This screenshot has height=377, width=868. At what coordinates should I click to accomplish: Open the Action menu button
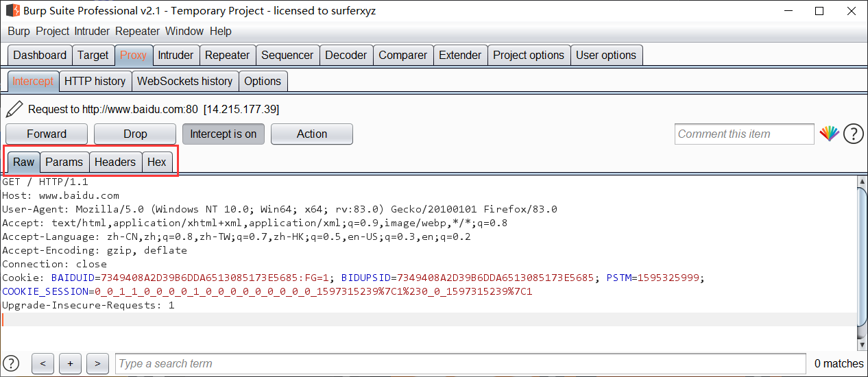312,134
